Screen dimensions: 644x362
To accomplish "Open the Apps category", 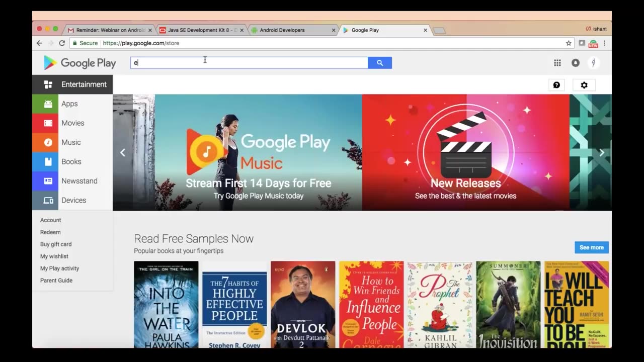I will [x=72, y=104].
